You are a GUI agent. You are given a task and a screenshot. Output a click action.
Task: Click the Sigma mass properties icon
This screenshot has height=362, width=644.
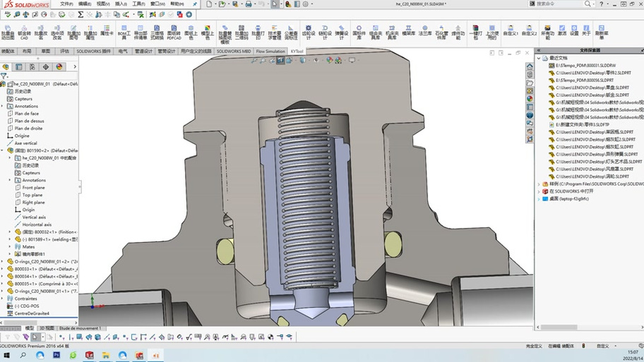(80, 14)
